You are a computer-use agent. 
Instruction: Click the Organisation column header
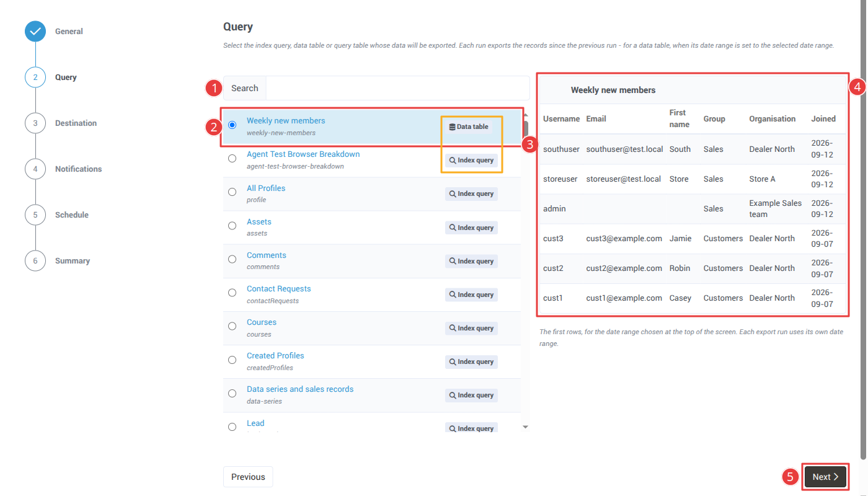773,119
